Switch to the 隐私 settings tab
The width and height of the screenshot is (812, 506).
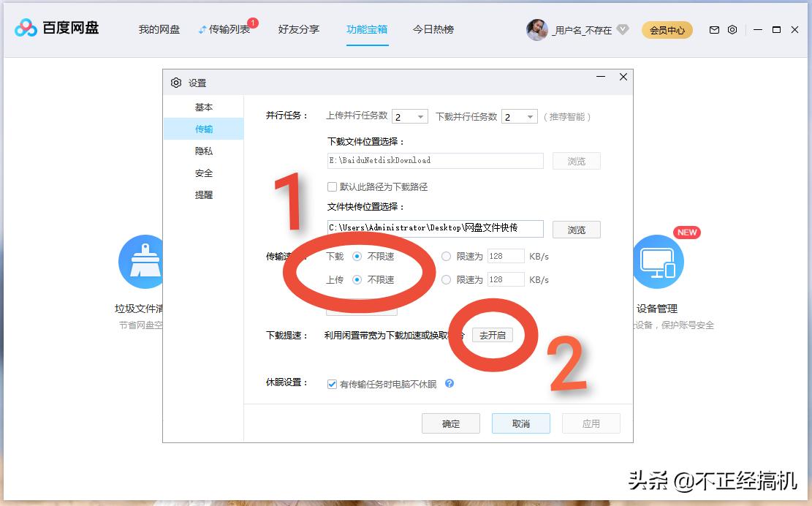(204, 151)
